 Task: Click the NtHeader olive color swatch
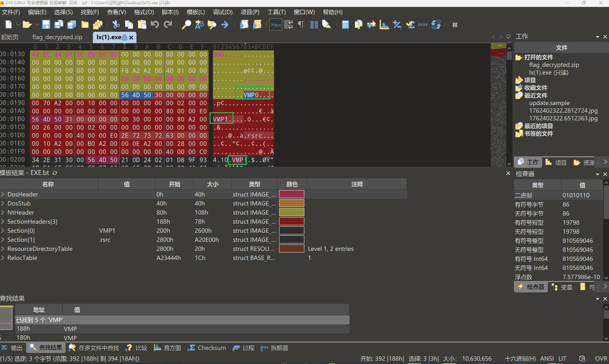[291, 212]
